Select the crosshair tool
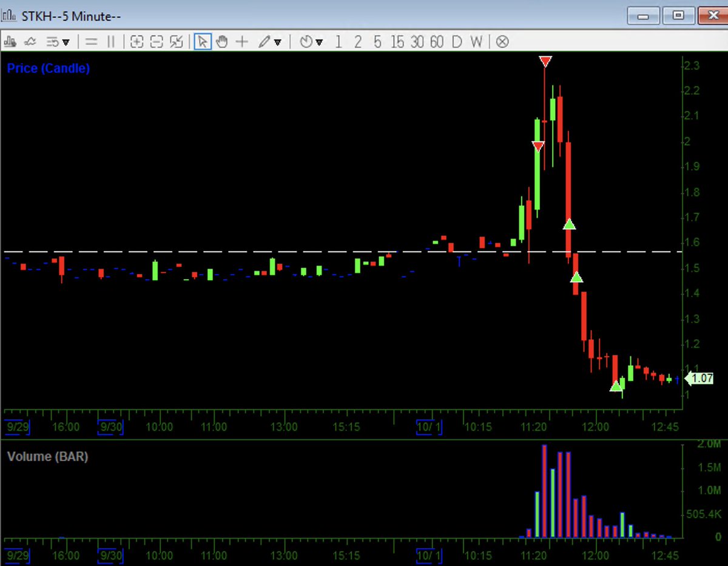The width and height of the screenshot is (728, 566). (242, 42)
